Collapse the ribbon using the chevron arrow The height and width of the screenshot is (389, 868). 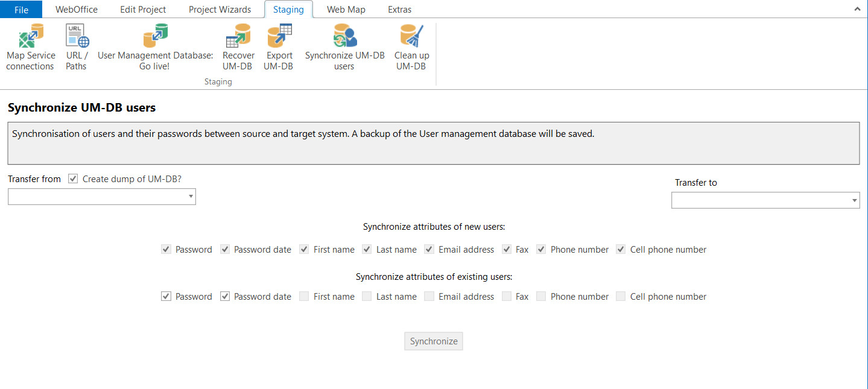click(857, 8)
